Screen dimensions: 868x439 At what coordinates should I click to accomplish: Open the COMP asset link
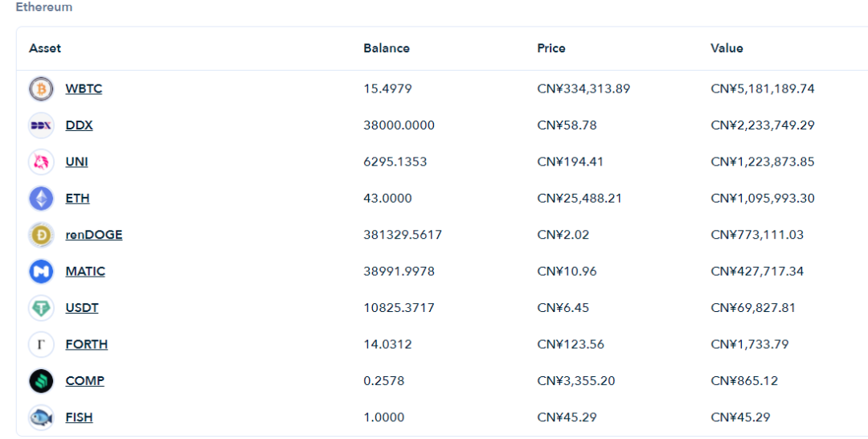coord(84,381)
